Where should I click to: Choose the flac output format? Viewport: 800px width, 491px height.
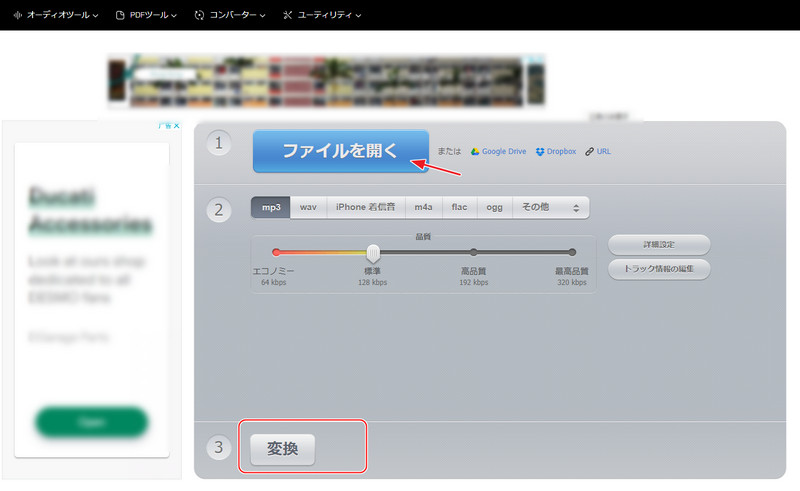pyautogui.click(x=459, y=207)
